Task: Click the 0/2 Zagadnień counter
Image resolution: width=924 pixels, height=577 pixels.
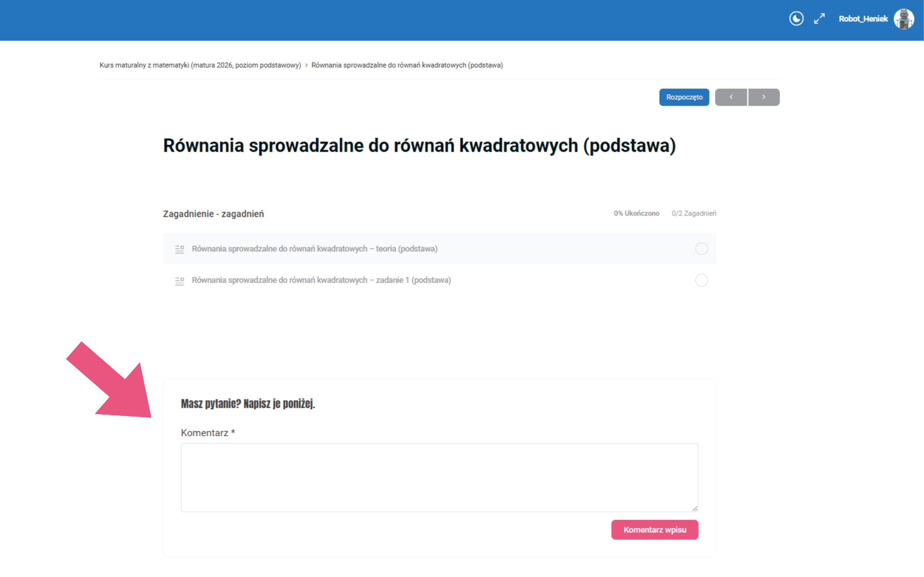Action: [694, 214]
